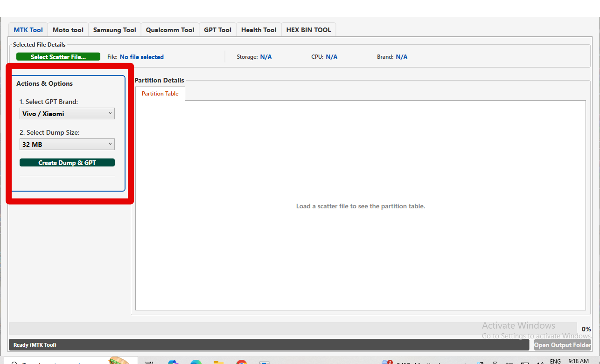Open File Explorer from the taskbar

(x=218, y=362)
